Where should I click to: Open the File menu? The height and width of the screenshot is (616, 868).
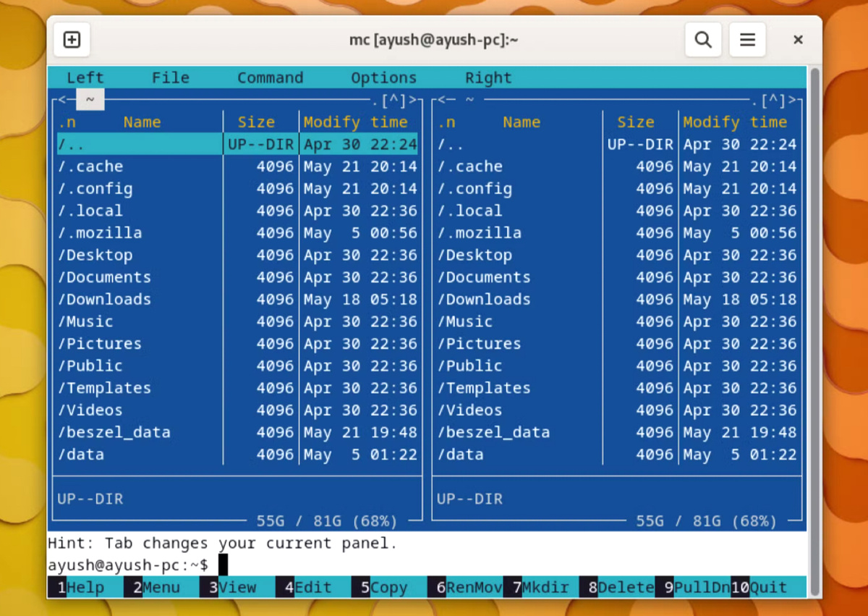(x=171, y=77)
